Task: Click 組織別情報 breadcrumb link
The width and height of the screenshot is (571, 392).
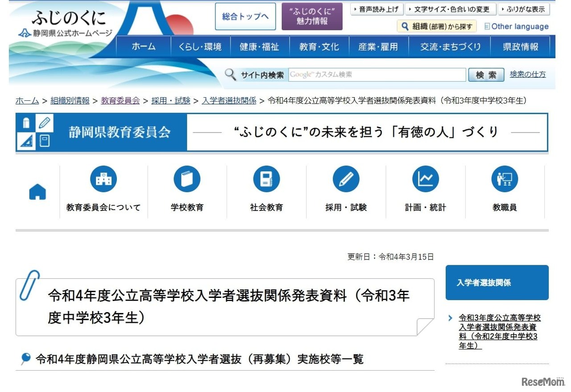Action: pos(70,100)
